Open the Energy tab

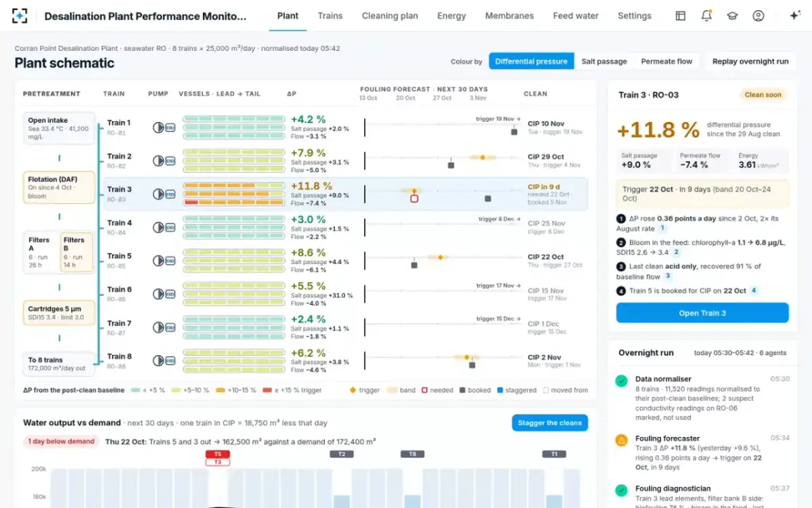coord(451,16)
